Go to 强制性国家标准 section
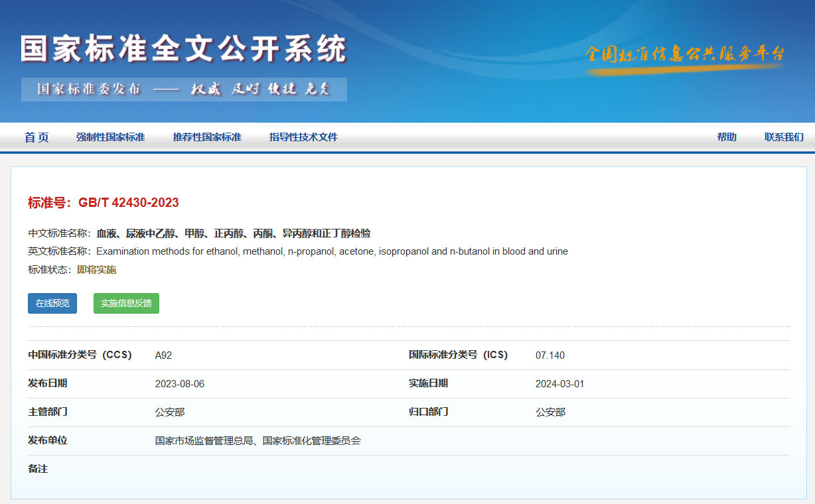Screen dimensions: 815x504 110,137
